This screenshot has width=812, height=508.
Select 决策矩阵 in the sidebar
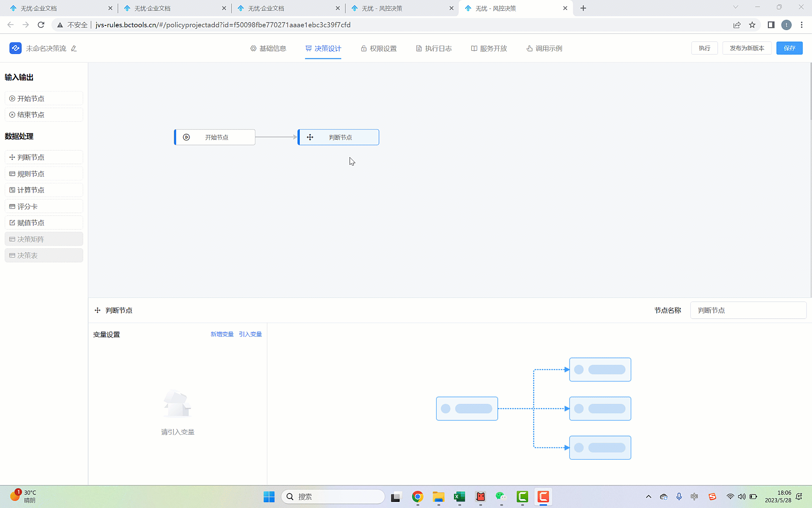click(44, 239)
